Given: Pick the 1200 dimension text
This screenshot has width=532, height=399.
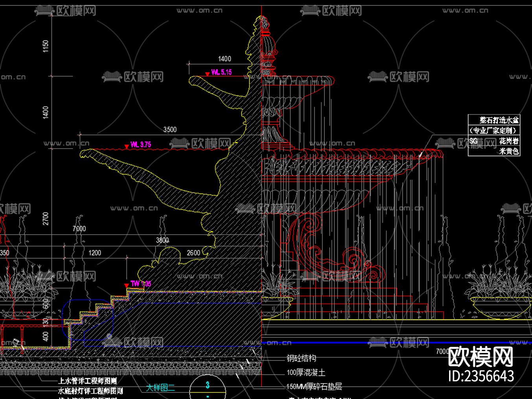Looking at the screenshot, I should (94, 253).
